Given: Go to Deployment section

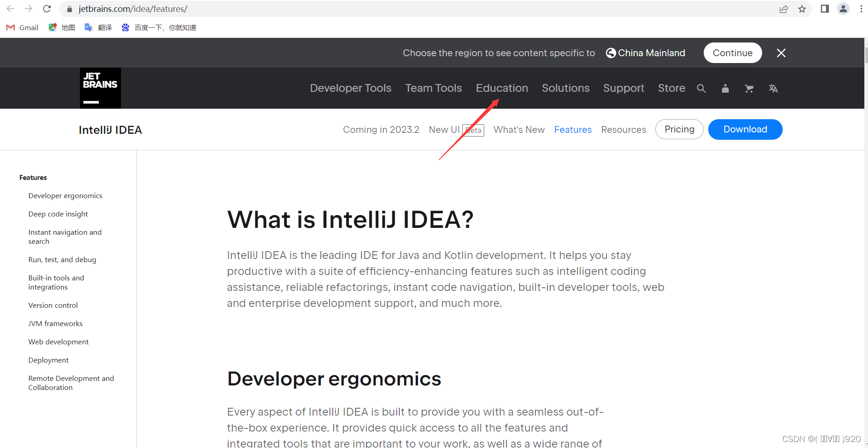Looking at the screenshot, I should click(48, 360).
